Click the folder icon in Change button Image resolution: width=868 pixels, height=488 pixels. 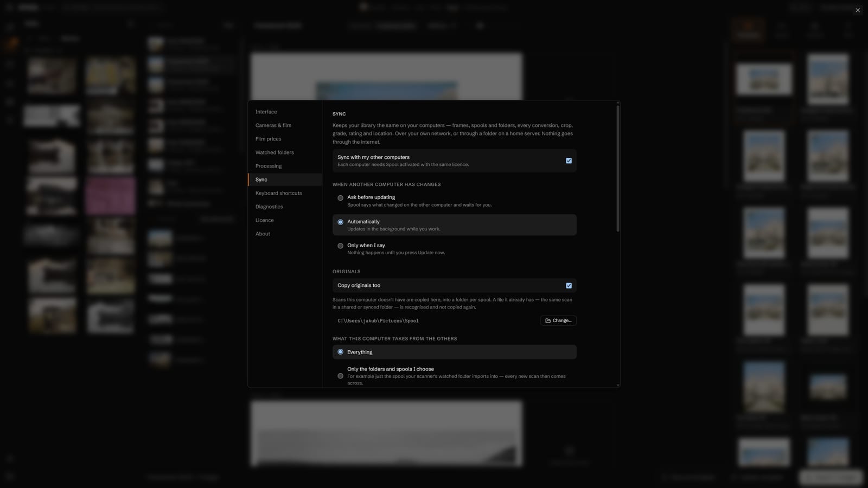point(548,320)
